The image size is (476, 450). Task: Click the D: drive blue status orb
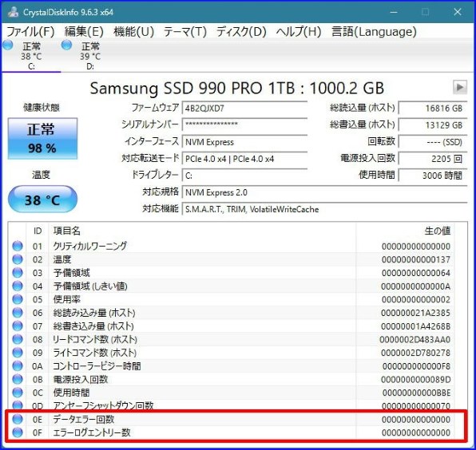point(66,45)
